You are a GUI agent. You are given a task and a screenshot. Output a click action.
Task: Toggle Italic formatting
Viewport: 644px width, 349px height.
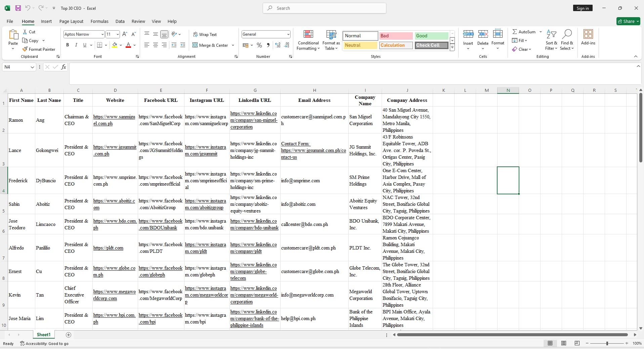click(x=76, y=45)
